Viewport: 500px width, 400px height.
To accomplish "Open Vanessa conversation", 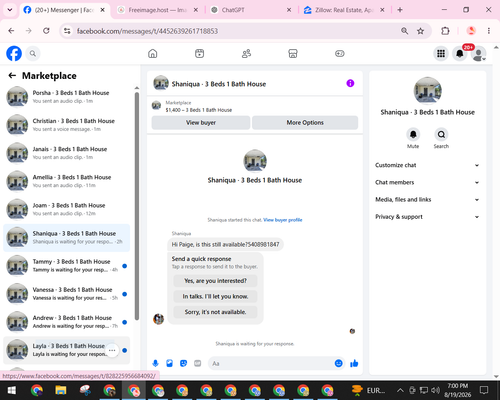I will [67, 294].
